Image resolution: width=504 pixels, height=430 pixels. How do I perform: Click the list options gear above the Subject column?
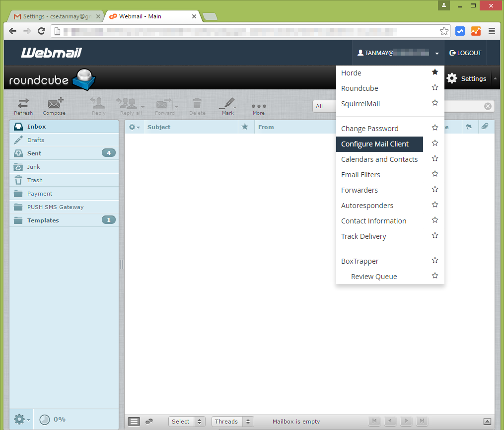[133, 127]
